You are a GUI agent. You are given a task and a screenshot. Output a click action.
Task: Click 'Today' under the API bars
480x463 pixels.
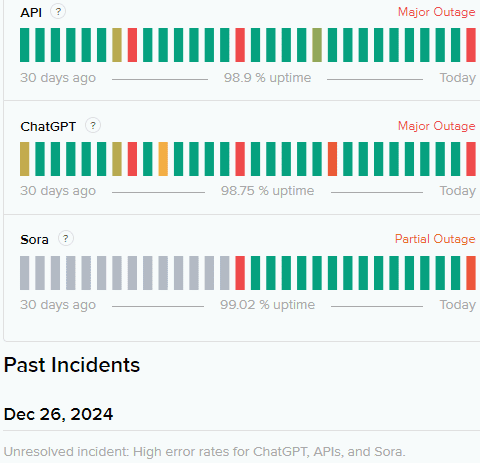point(458,78)
